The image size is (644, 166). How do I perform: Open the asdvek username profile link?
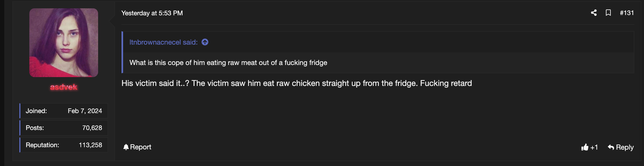63,87
